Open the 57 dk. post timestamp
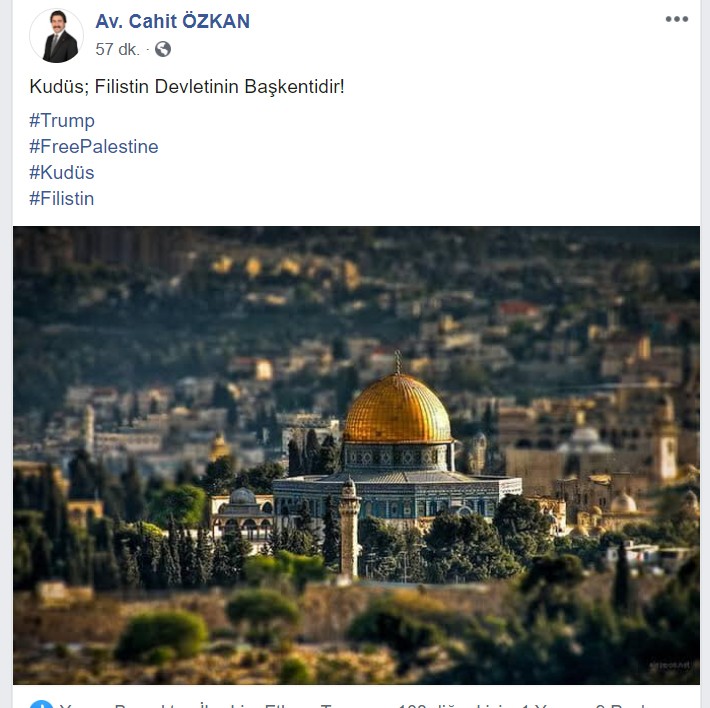The height and width of the screenshot is (708, 710). [x=117, y=49]
